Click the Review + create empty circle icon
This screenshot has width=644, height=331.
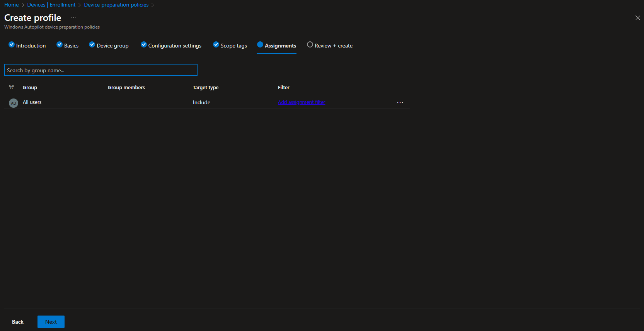pyautogui.click(x=310, y=44)
